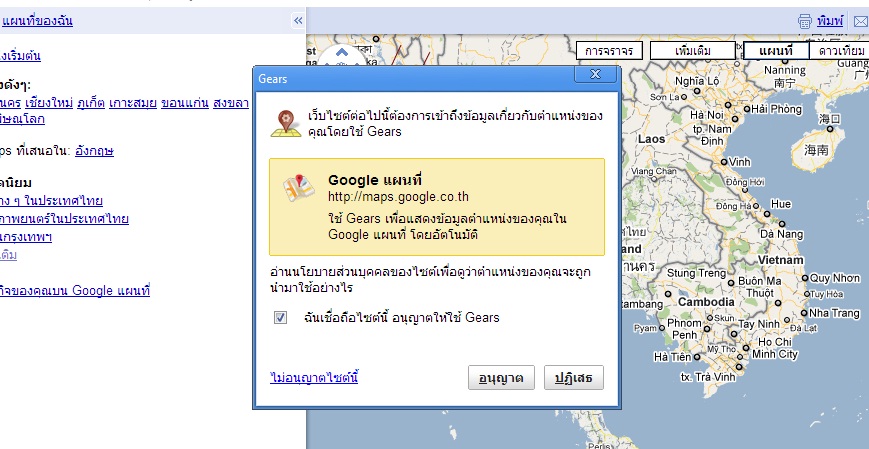This screenshot has width=869, height=449.
Task: Open the เกาะสมุย link
Action: [133, 103]
